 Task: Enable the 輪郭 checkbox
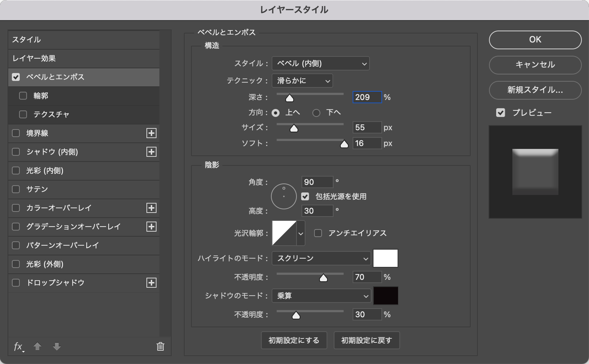[23, 96]
